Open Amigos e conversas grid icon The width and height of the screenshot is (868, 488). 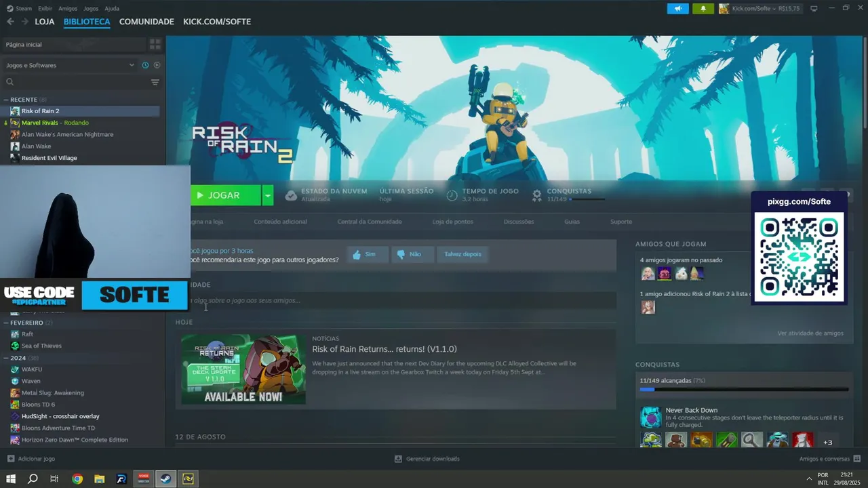pos(857,459)
